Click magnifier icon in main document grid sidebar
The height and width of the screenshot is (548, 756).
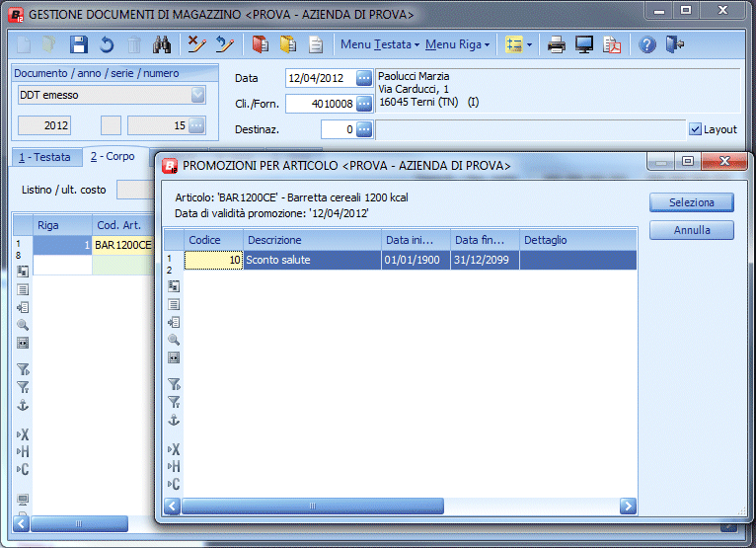pyautogui.click(x=23, y=325)
